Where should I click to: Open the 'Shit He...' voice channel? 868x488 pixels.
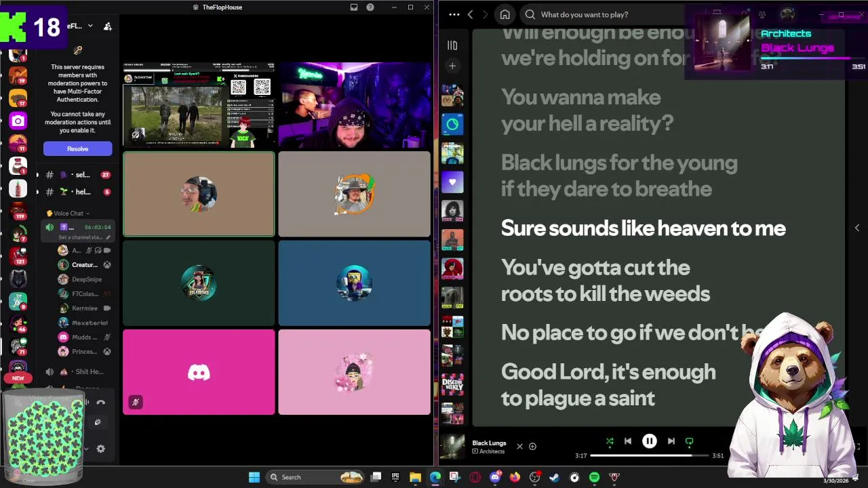[77, 371]
